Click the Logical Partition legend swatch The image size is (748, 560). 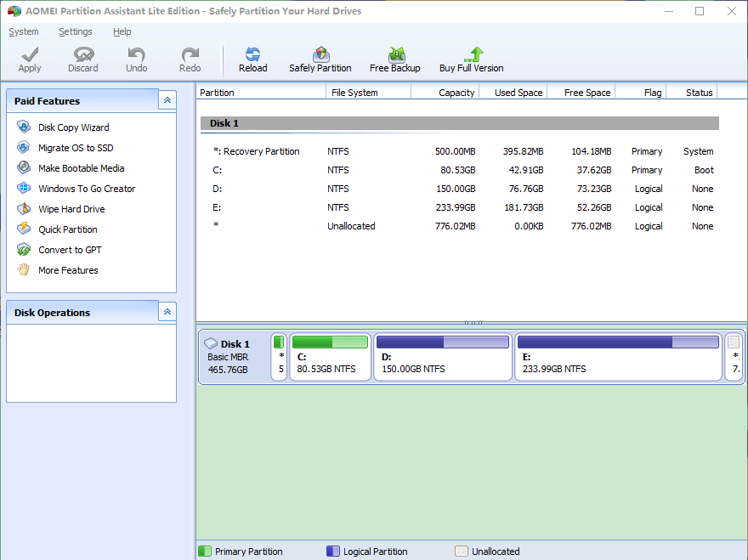(333, 551)
